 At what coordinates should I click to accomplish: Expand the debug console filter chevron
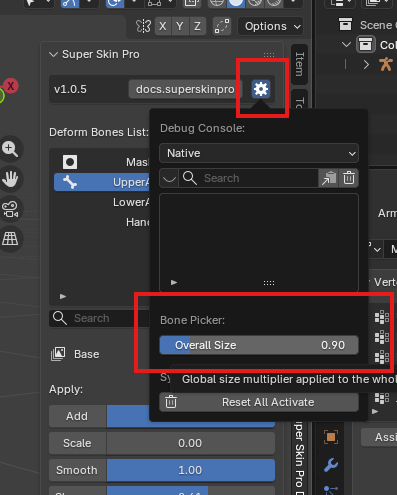[169, 178]
